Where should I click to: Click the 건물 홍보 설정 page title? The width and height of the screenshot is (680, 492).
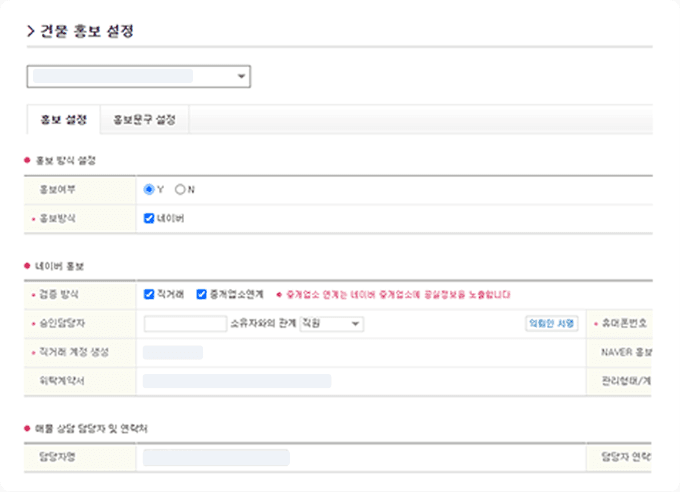[86, 31]
